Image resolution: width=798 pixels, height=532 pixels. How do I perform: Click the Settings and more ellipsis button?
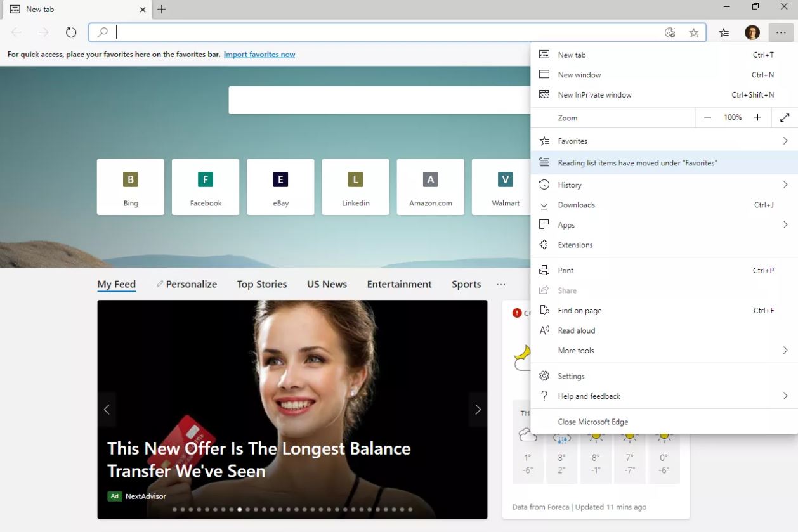[780, 33]
